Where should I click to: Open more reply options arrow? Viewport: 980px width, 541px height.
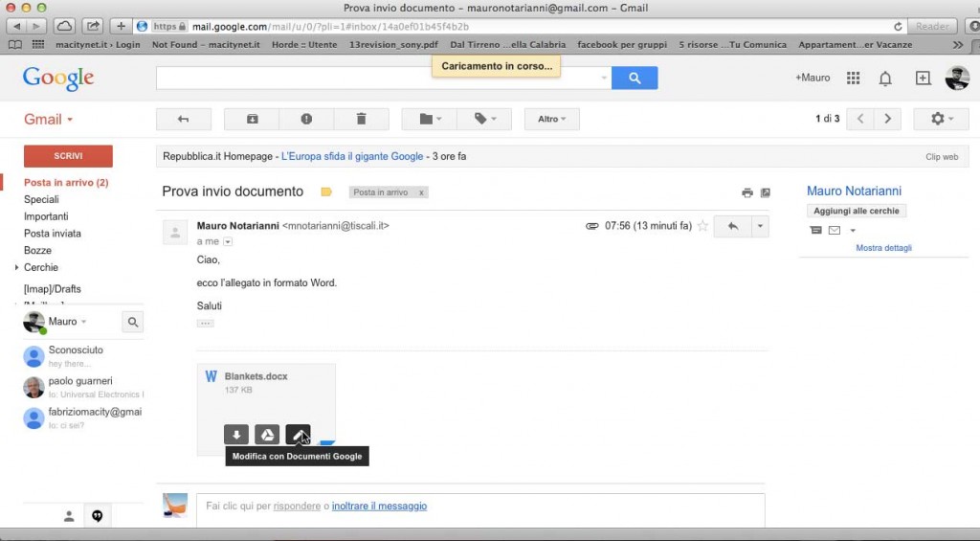(x=760, y=226)
